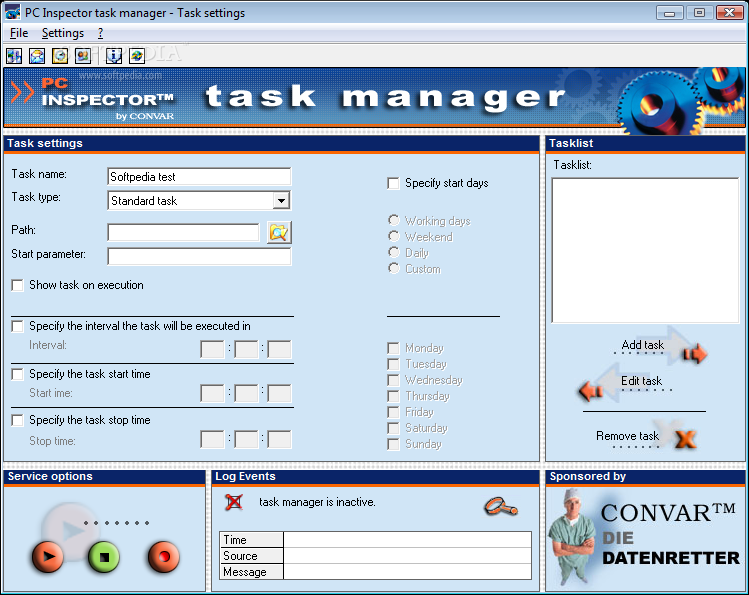Click the Edit task label
The image size is (749, 595).
click(x=641, y=381)
